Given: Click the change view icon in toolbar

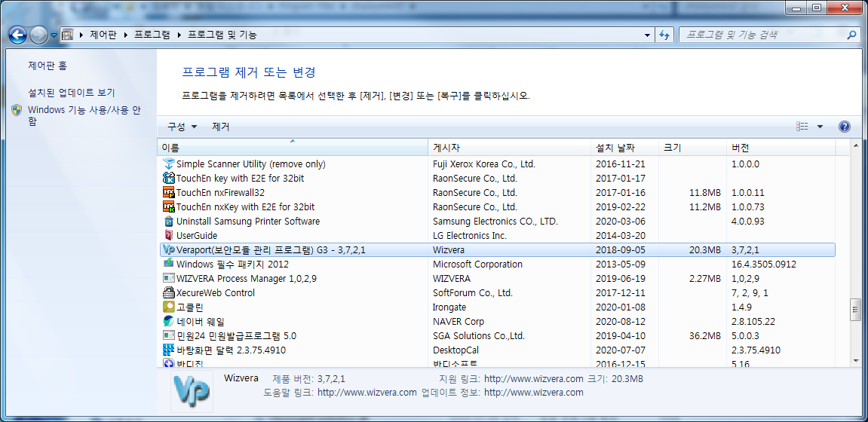Looking at the screenshot, I should point(802,127).
